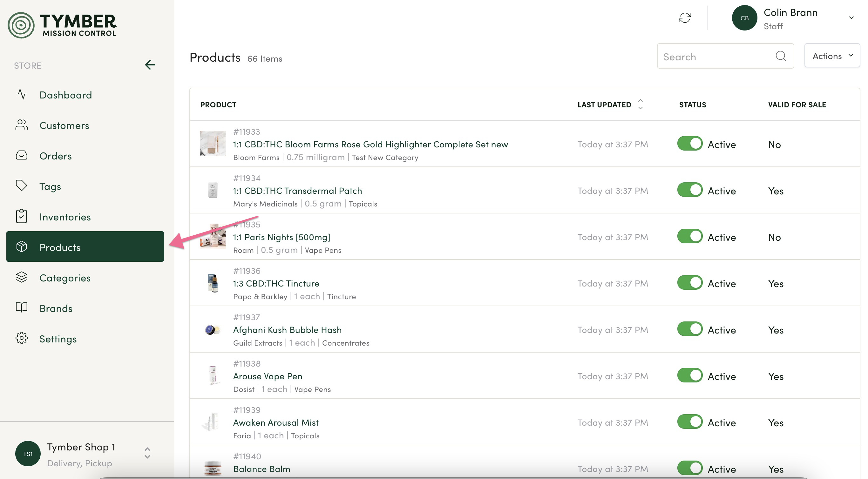Screen dimensions: 868x479
Task: Toggle Active status for Balance Balm
Action: (x=690, y=468)
